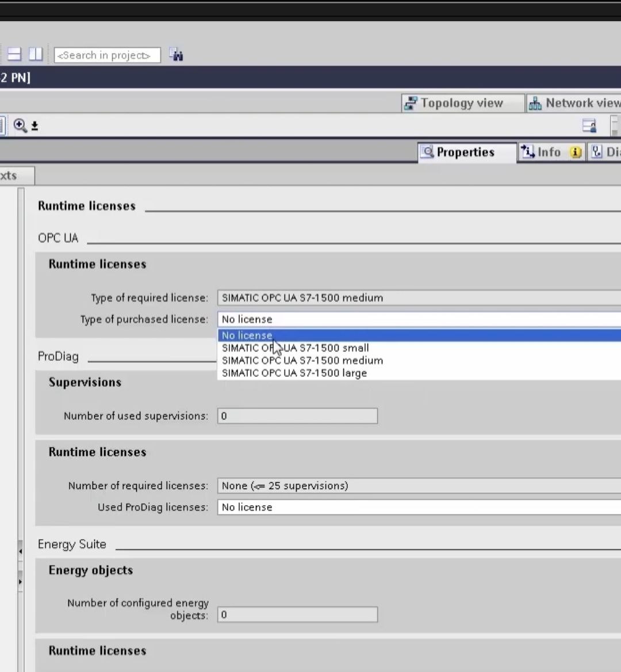This screenshot has width=621, height=672.
Task: Click the Type of required license field
Action: click(x=419, y=298)
